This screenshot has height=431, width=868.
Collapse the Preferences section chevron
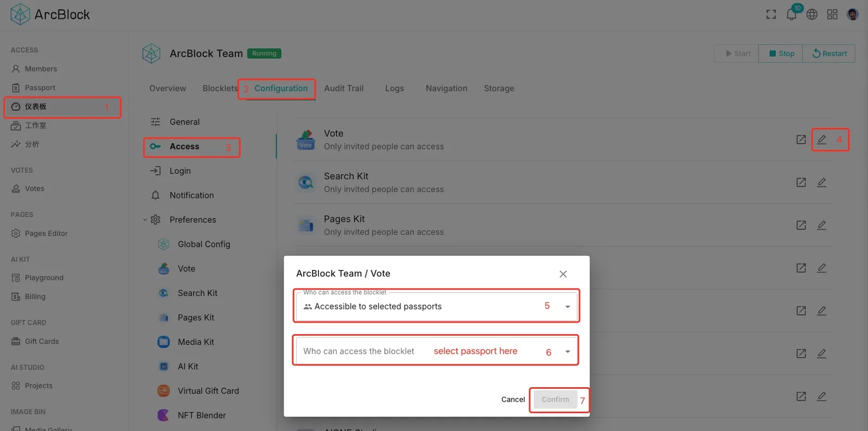[145, 220]
